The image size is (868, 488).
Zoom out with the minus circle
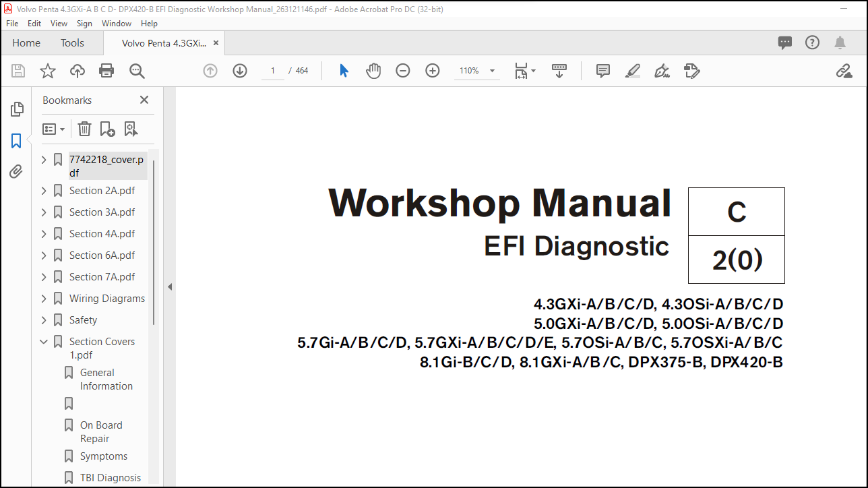403,71
